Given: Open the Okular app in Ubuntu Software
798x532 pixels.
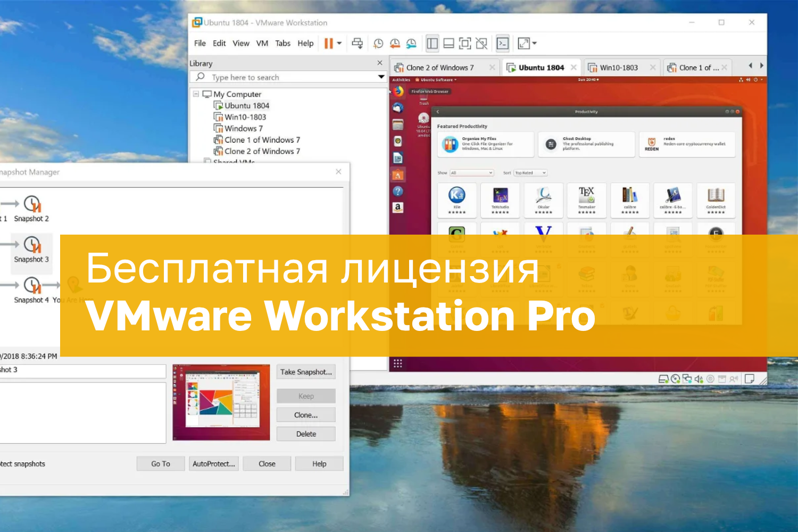Looking at the screenshot, I should point(543,201).
